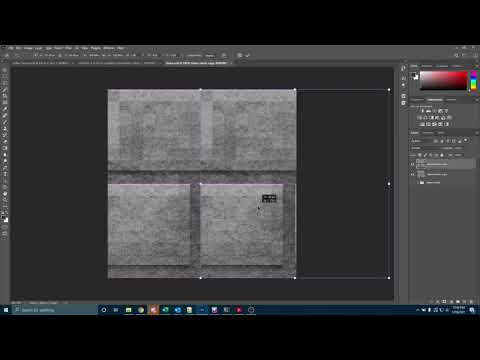The height and width of the screenshot is (360, 480).
Task: Click the Chrome icon on the taskbar
Action: [x=141, y=310]
